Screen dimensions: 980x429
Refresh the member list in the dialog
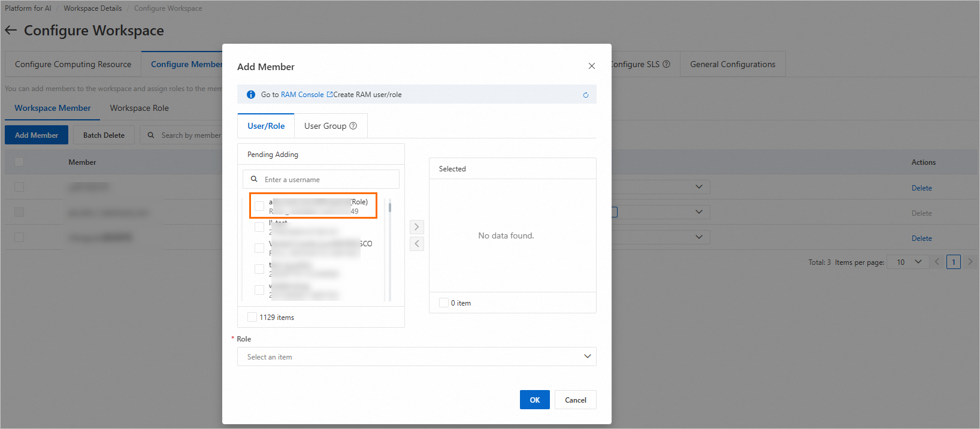point(586,95)
